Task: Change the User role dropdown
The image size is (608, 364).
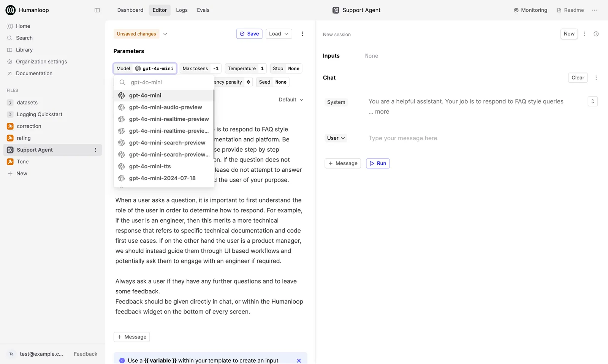Action: [336, 138]
